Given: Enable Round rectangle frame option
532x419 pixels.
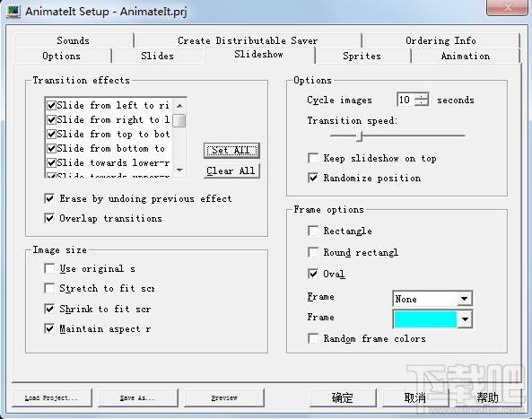Looking at the screenshot, I should (x=313, y=252).
